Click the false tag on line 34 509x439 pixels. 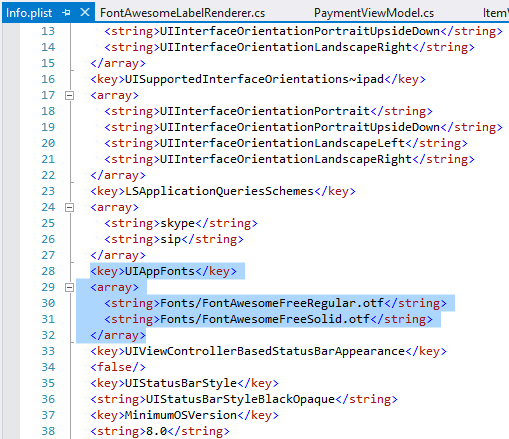(x=118, y=367)
